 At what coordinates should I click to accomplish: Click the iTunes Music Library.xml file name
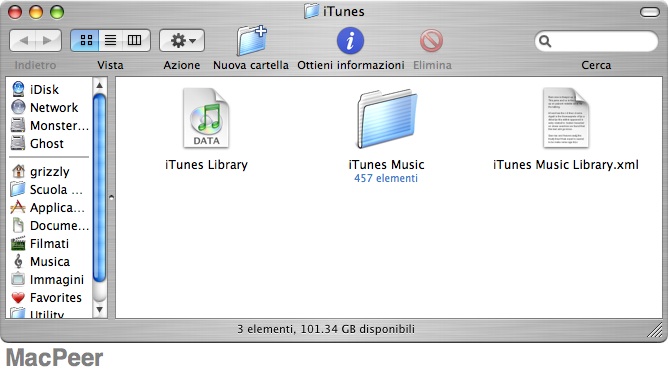(566, 164)
